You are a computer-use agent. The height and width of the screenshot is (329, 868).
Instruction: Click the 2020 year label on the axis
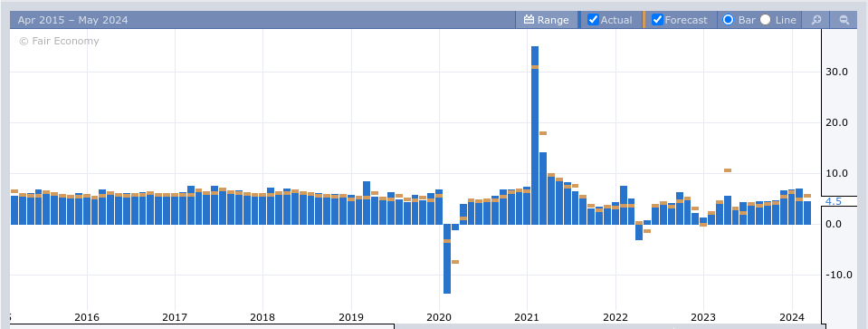pyautogui.click(x=439, y=317)
